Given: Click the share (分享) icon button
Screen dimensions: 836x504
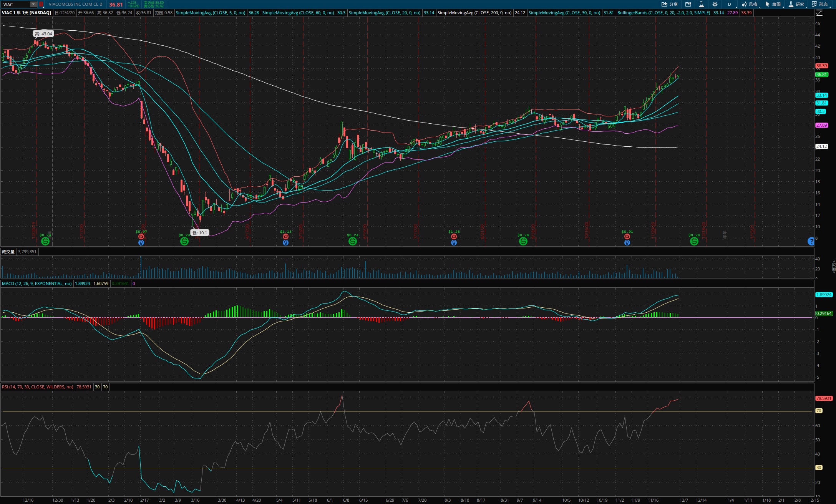Looking at the screenshot, I should [x=669, y=4].
